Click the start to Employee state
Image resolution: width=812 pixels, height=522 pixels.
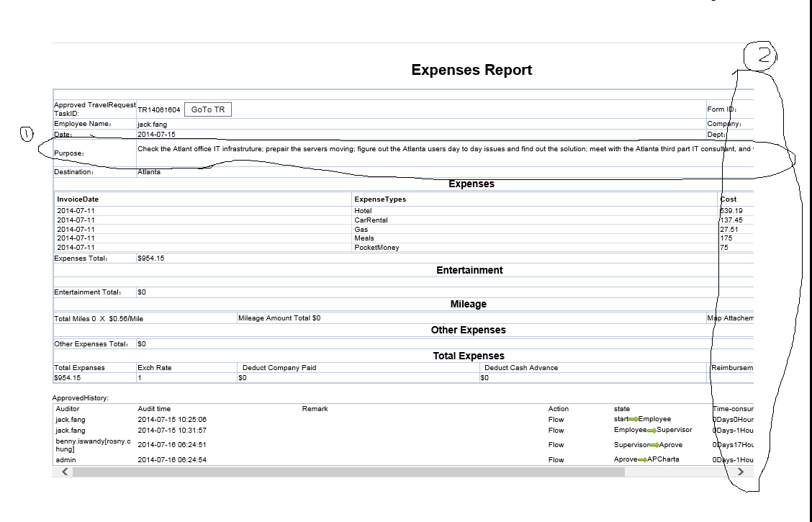(642, 419)
